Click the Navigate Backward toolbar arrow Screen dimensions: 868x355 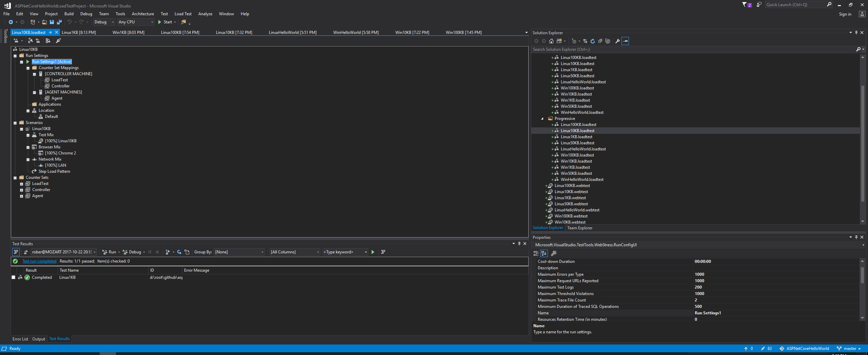11,22
